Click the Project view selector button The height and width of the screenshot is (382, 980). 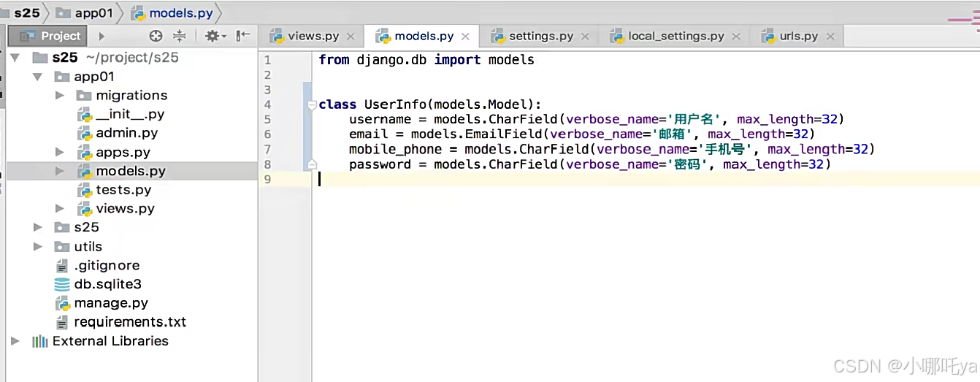[47, 36]
